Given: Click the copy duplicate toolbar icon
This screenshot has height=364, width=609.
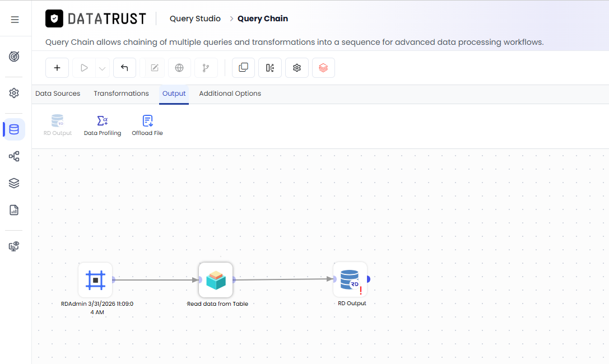Looking at the screenshot, I should pyautogui.click(x=243, y=68).
